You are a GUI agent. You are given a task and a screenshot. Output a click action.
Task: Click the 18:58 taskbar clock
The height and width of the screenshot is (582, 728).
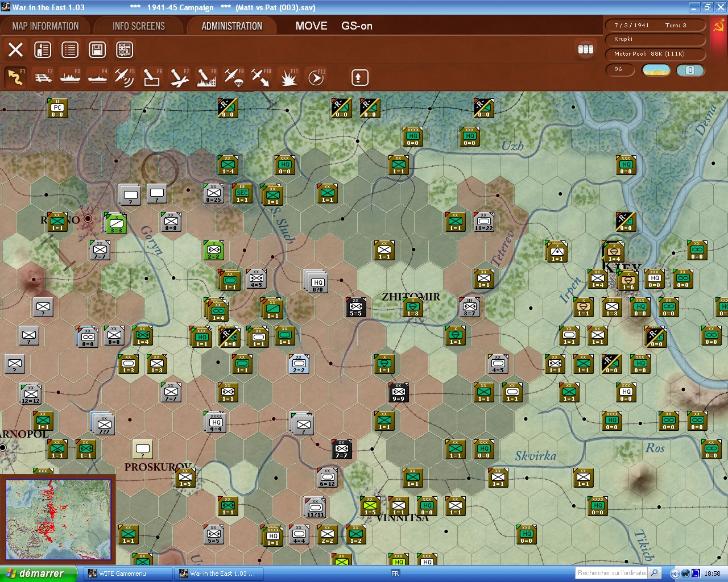point(712,573)
